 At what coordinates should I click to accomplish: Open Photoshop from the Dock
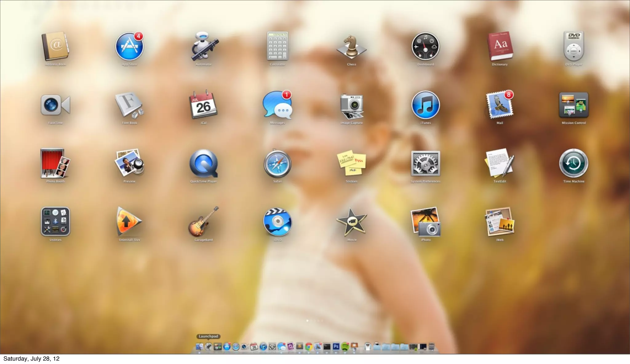[336, 347]
